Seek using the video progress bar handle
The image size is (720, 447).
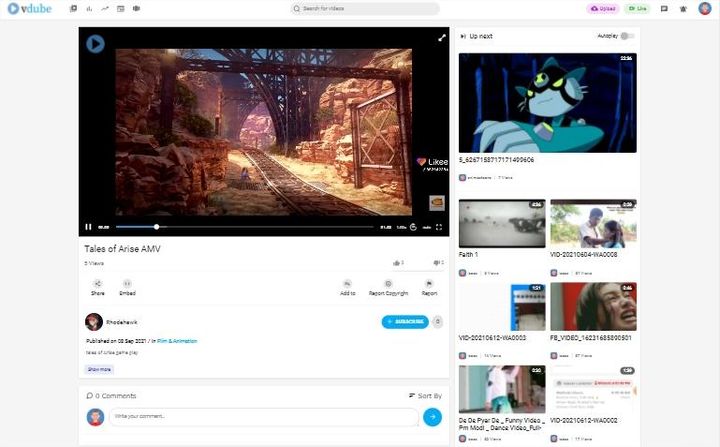tap(157, 227)
